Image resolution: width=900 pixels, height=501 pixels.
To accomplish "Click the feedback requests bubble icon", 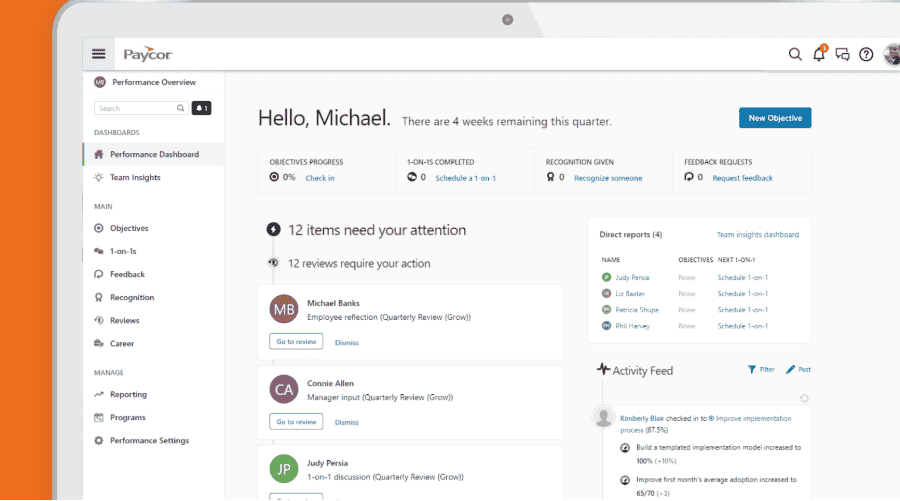I will coord(689,177).
